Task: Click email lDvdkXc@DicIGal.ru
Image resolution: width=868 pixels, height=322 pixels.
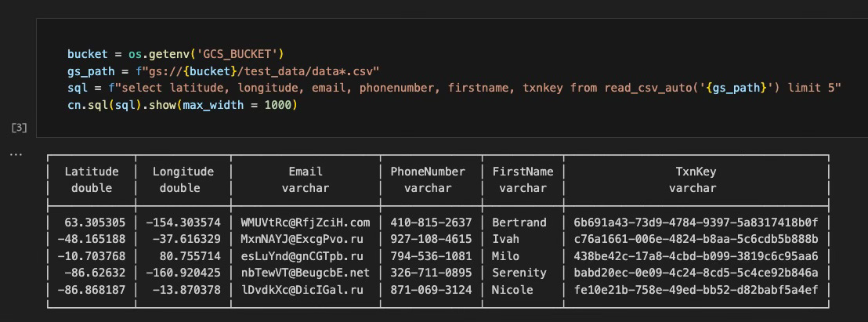Action: pos(302,290)
